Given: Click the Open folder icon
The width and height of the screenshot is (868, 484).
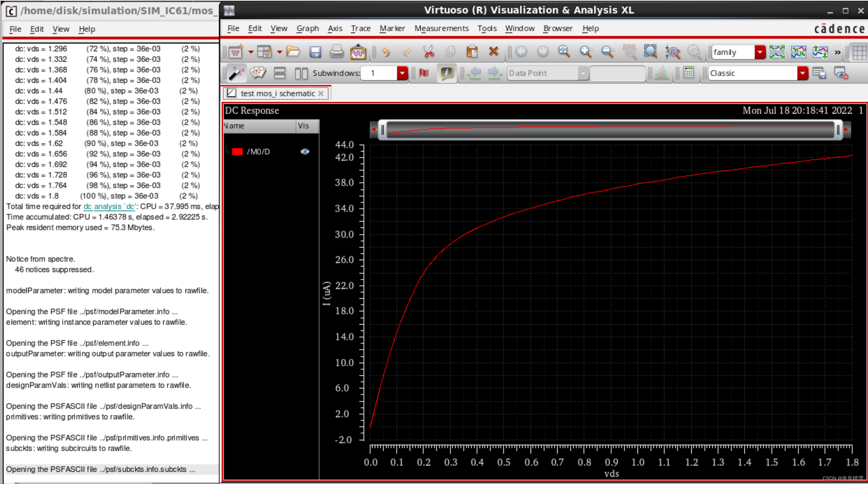Looking at the screenshot, I should (x=293, y=52).
